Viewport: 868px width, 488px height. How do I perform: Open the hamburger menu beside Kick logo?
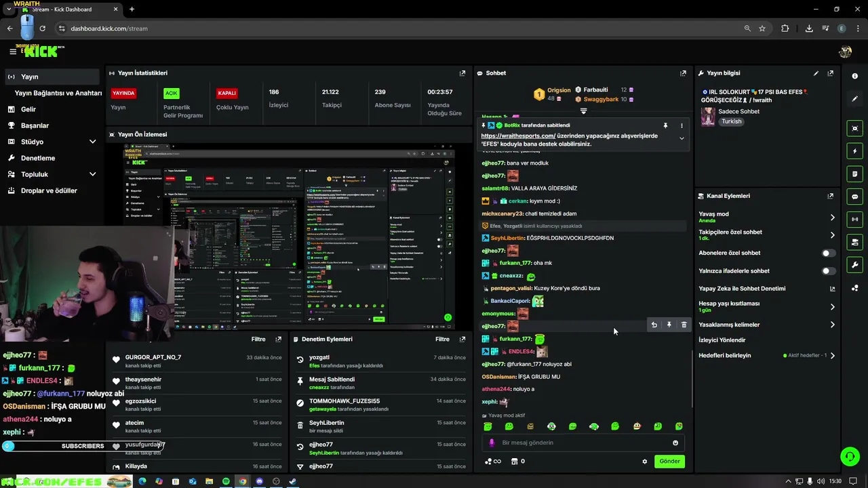point(13,52)
